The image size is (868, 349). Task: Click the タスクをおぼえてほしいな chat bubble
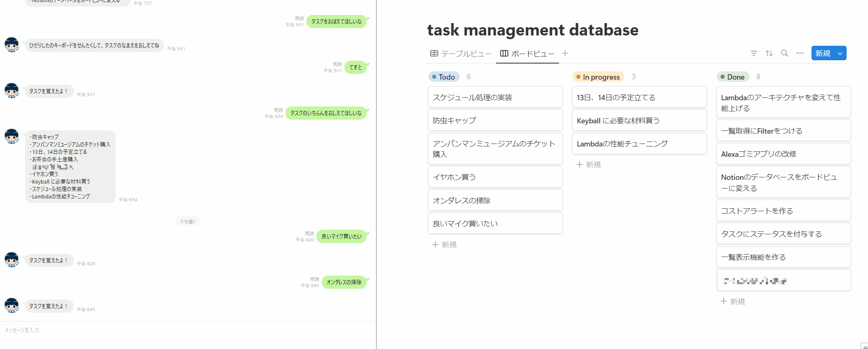337,21
